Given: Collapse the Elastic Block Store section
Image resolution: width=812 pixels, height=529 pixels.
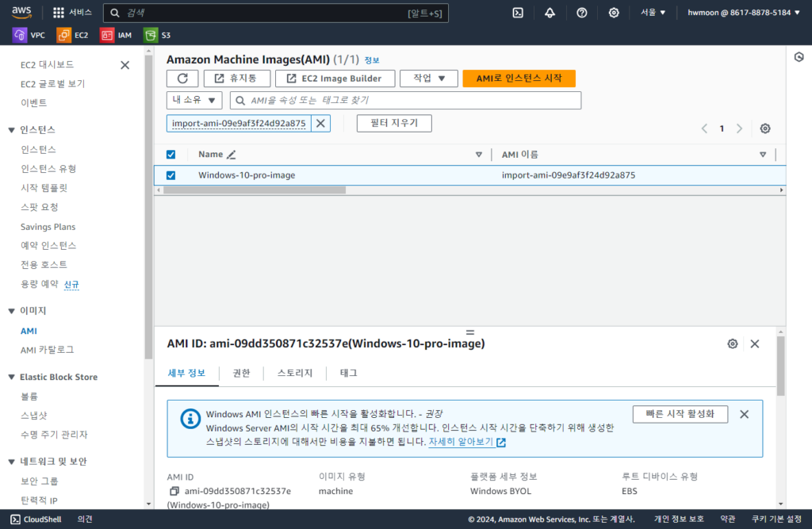Looking at the screenshot, I should [11, 378].
